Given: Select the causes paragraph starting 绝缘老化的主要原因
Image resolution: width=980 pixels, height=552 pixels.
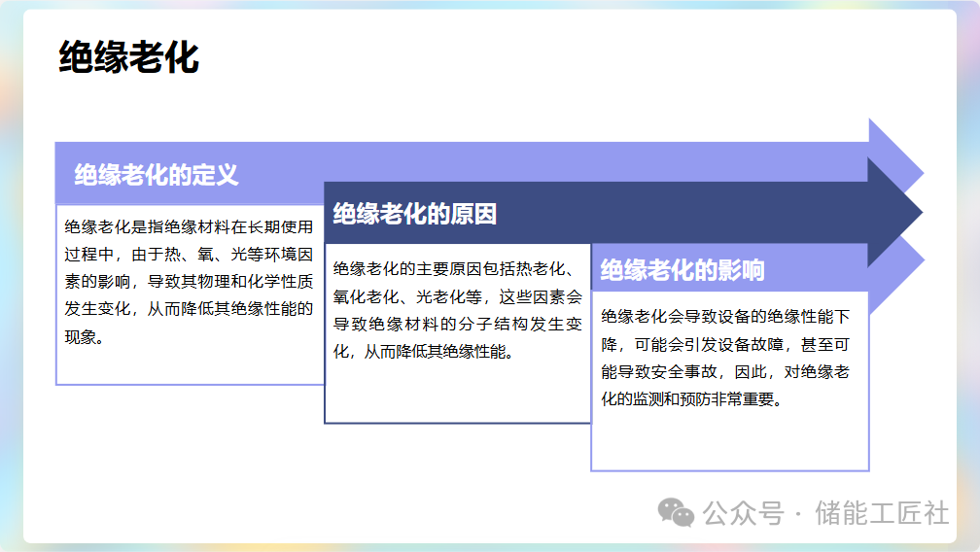Looking at the screenshot, I should (458, 310).
